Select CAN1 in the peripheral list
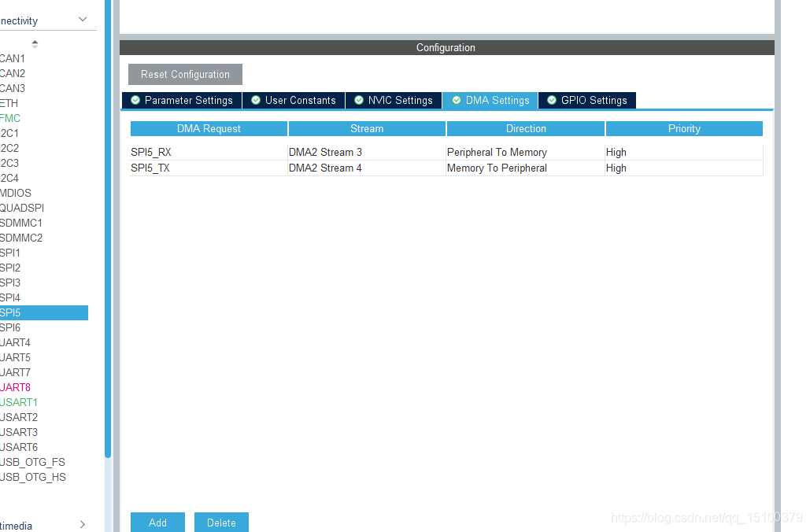 click(13, 58)
